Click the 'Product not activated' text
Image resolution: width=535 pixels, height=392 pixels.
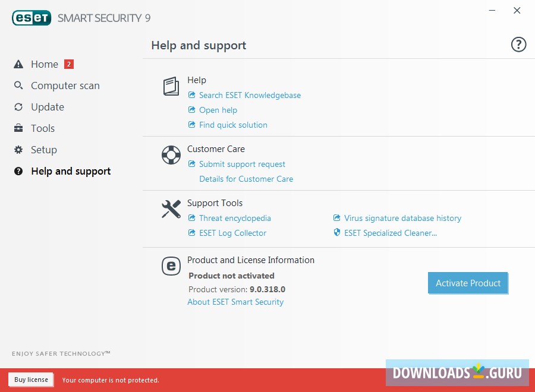(231, 276)
